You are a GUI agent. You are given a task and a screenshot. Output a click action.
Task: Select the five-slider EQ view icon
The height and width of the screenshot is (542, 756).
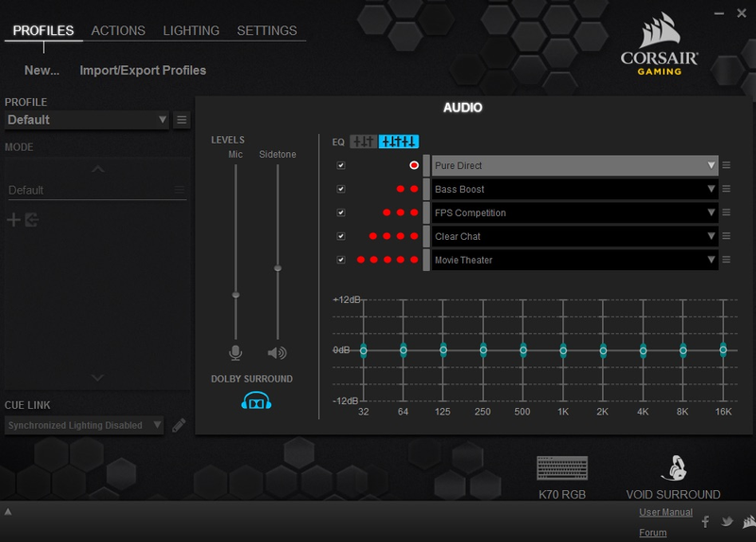[x=398, y=142]
